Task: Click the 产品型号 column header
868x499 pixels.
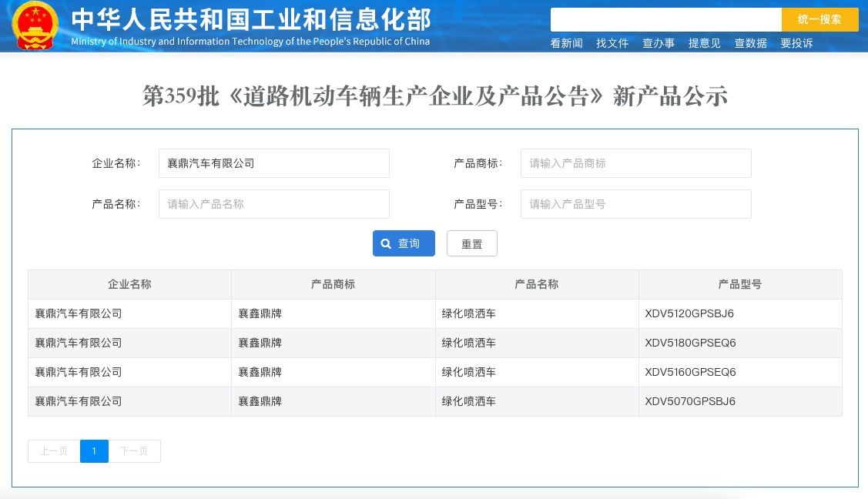Action: point(740,284)
